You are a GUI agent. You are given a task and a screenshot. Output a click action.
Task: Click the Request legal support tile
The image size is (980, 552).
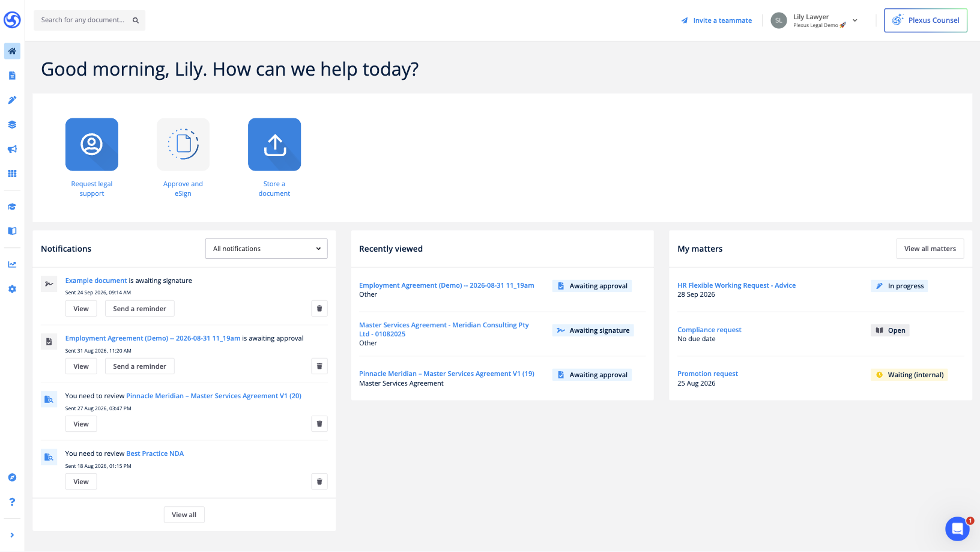click(92, 145)
